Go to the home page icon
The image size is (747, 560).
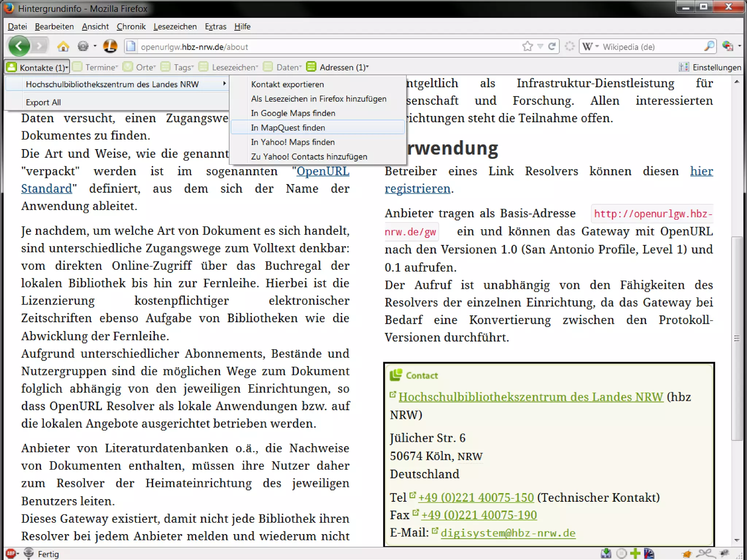coord(63,47)
